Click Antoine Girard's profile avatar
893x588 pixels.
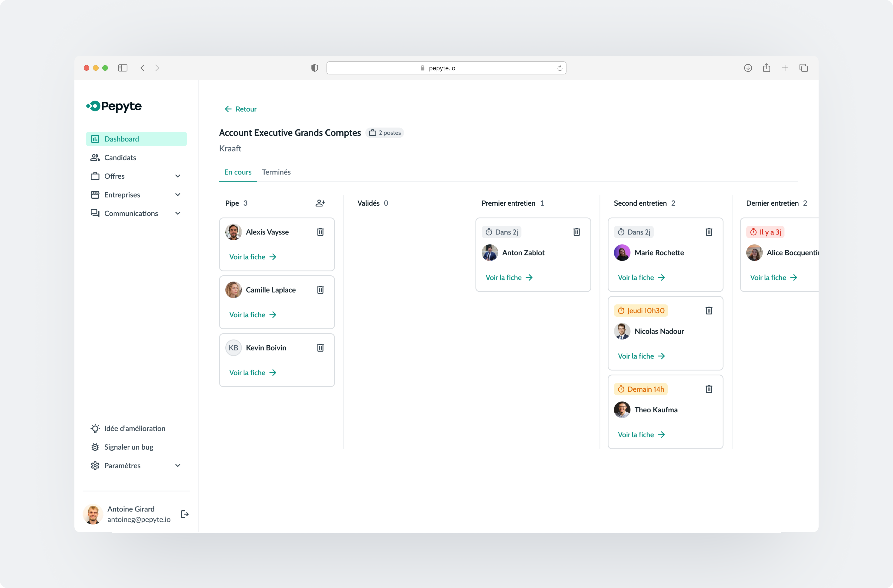point(93,514)
